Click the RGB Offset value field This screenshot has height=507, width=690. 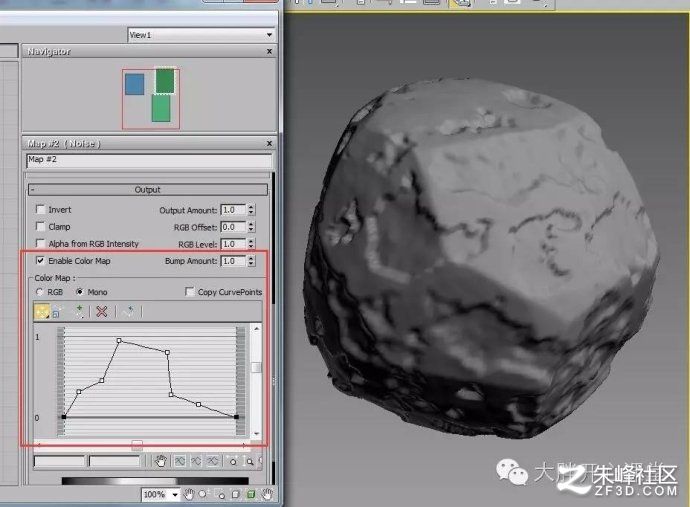(233, 227)
